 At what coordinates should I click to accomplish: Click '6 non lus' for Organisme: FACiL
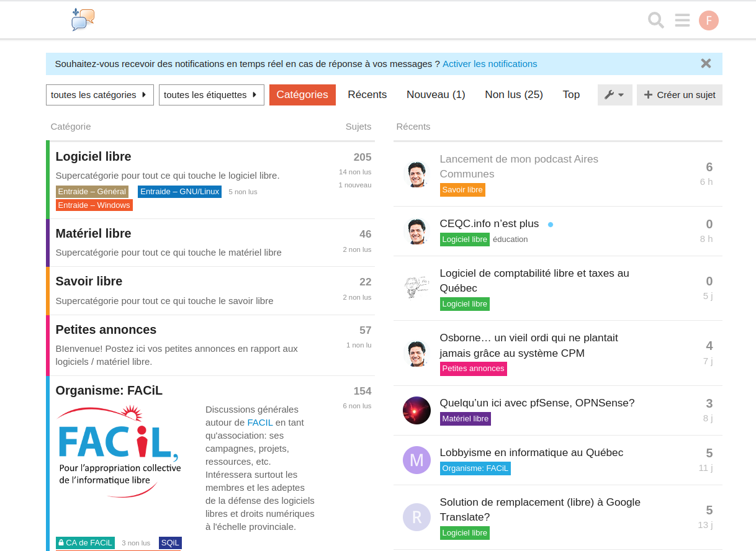point(357,406)
